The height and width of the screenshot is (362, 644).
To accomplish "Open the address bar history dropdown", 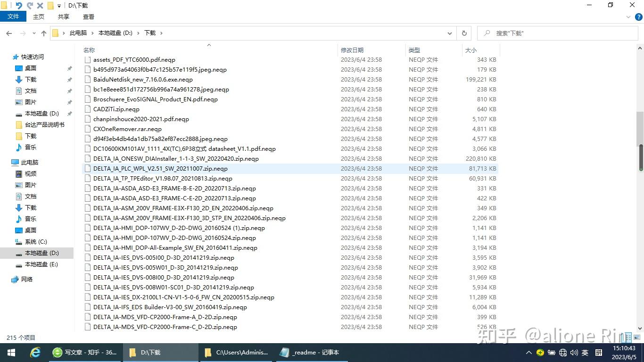I will pyautogui.click(x=450, y=33).
